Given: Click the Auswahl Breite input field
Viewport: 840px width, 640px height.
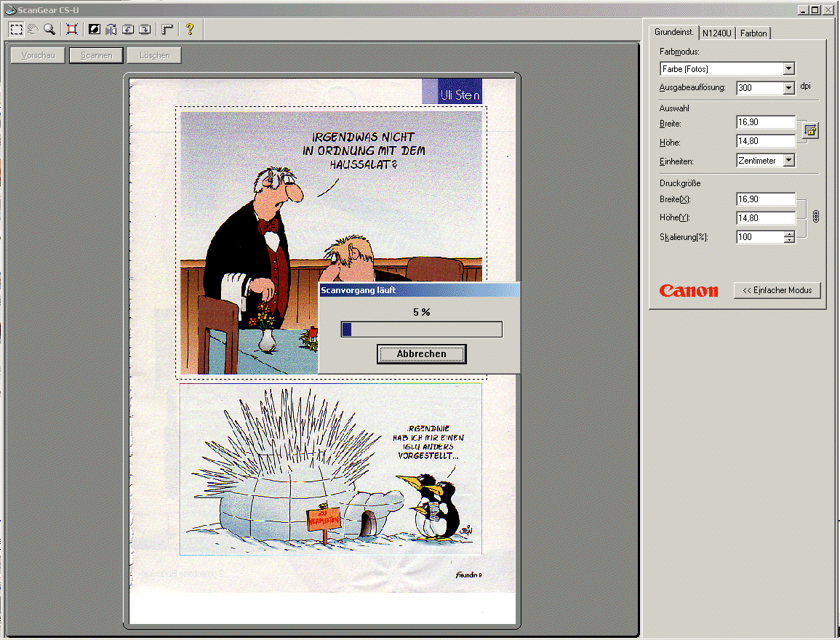Looking at the screenshot, I should [766, 122].
